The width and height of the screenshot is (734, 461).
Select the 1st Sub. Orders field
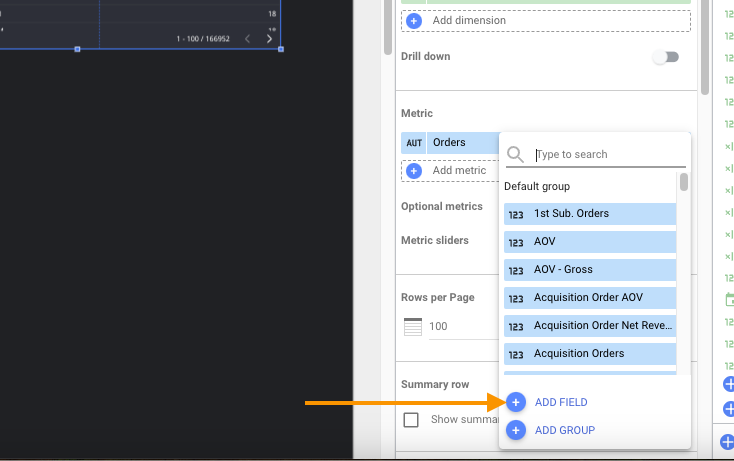590,213
